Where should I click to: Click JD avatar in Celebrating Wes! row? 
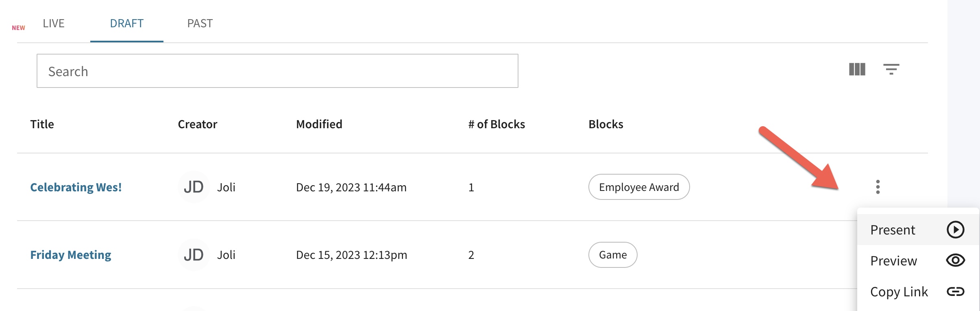(x=194, y=187)
